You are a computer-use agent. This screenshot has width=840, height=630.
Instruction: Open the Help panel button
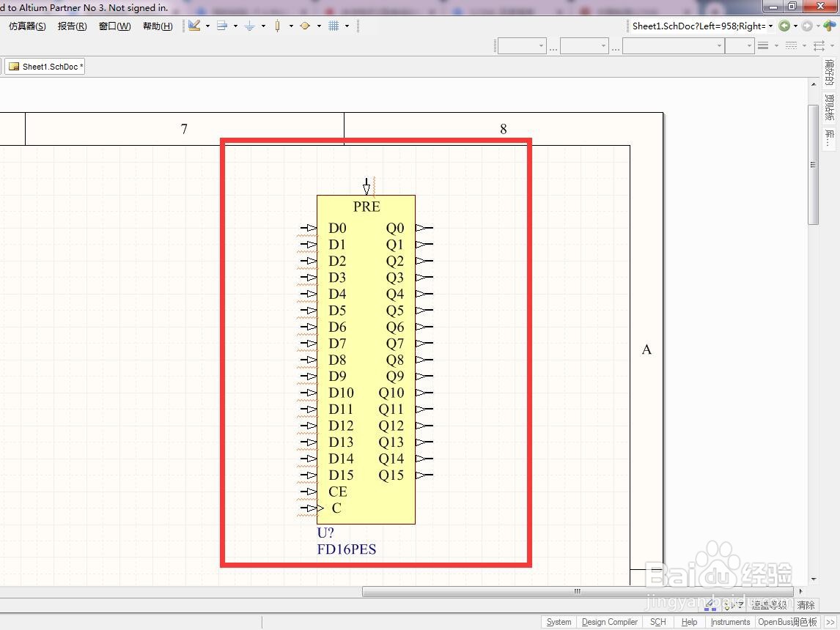[x=689, y=622]
